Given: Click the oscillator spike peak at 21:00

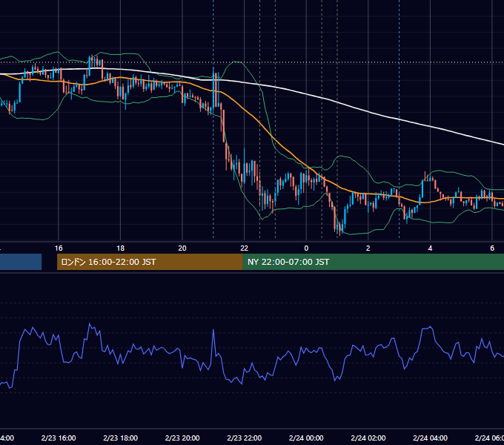Looking at the screenshot, I should (x=213, y=330).
